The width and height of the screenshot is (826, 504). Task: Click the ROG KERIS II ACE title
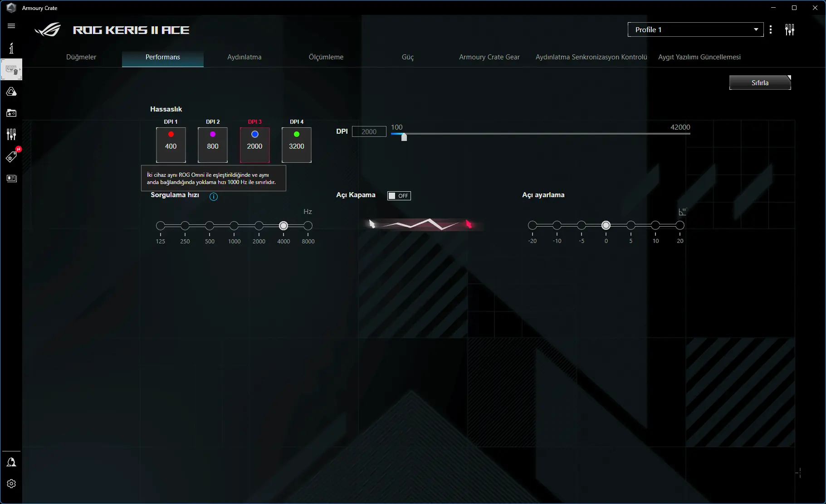pyautogui.click(x=131, y=30)
